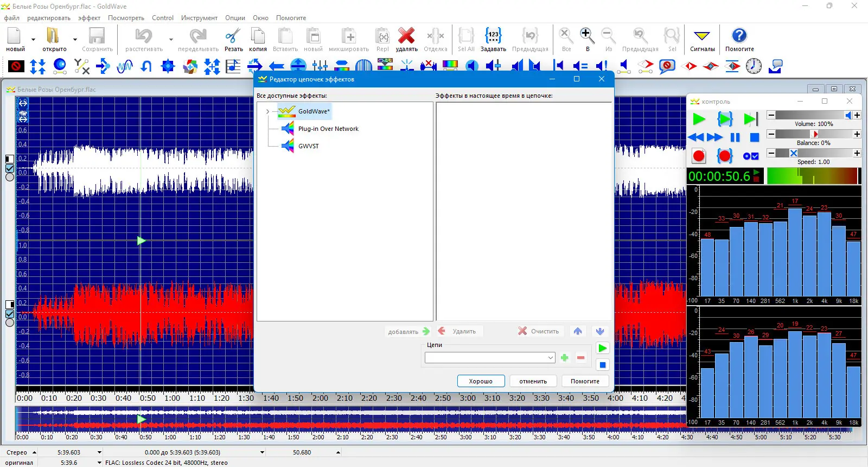Start recording into a new file

click(x=699, y=156)
